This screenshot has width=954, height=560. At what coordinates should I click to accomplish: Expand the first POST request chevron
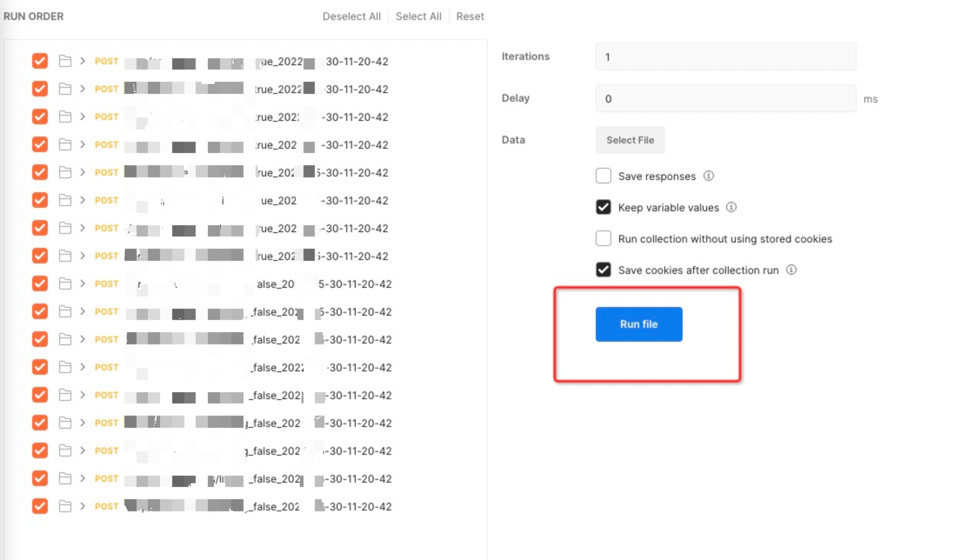click(82, 61)
